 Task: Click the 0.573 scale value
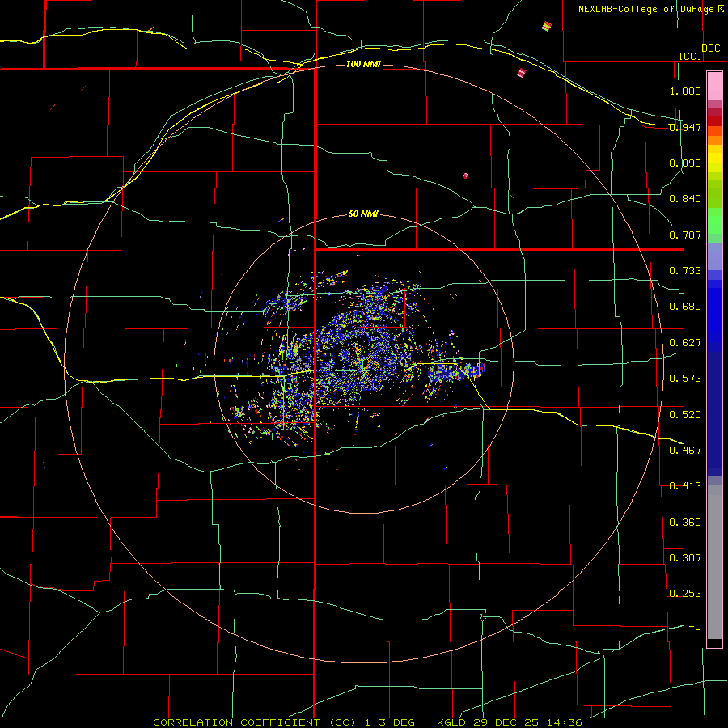[x=685, y=379]
